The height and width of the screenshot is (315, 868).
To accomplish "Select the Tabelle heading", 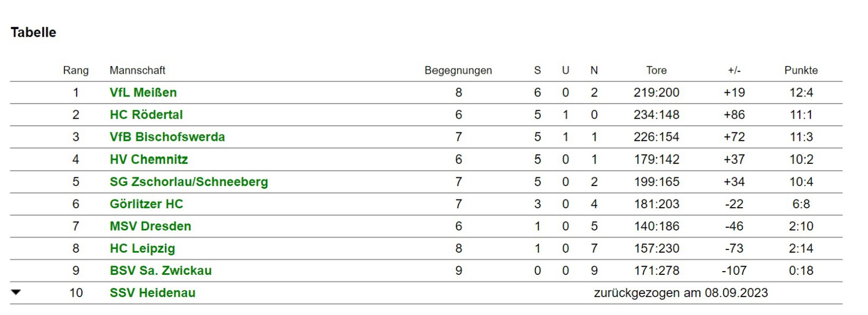I will click(34, 33).
